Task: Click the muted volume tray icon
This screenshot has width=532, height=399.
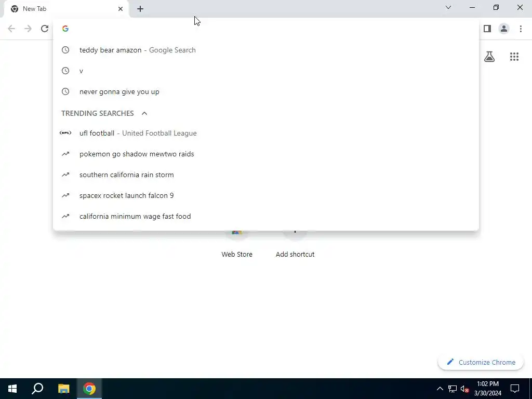Action: tap(464, 389)
